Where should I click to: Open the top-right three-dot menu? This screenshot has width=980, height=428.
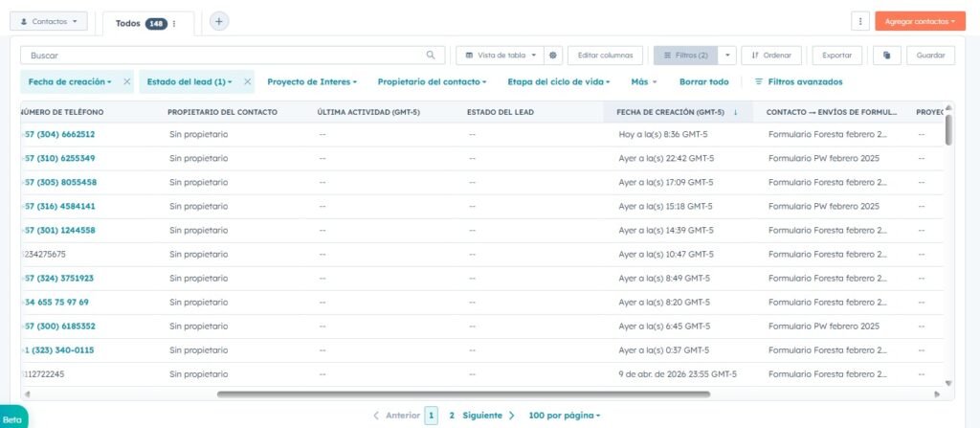860,21
